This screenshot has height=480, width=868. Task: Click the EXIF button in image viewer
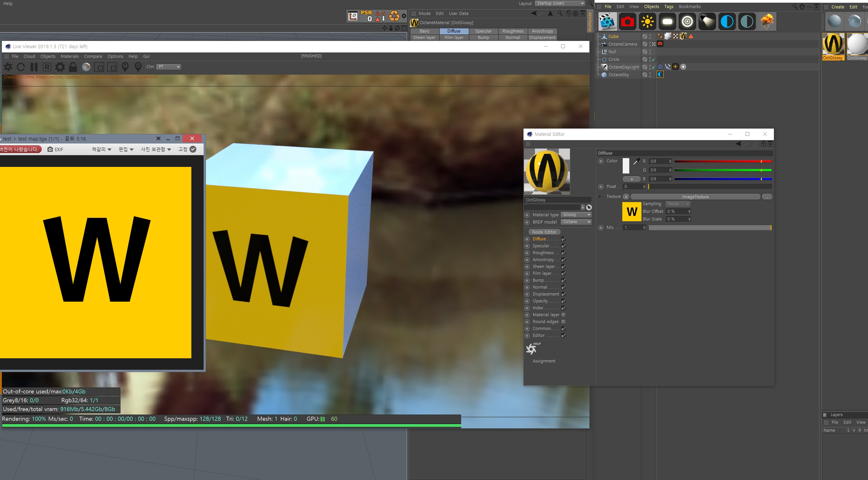tap(55, 149)
